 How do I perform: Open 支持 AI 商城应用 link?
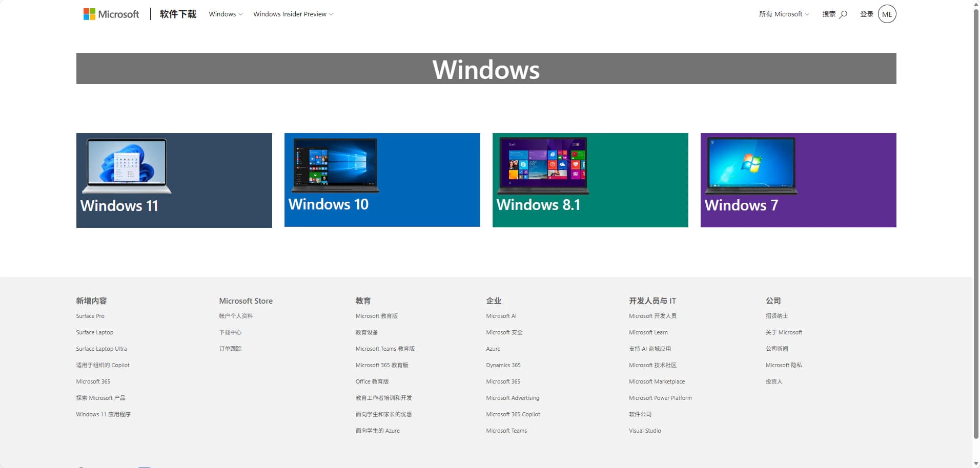tap(650, 349)
